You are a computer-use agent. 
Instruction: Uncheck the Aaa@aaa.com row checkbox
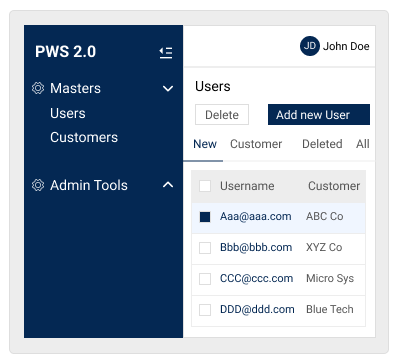click(205, 217)
